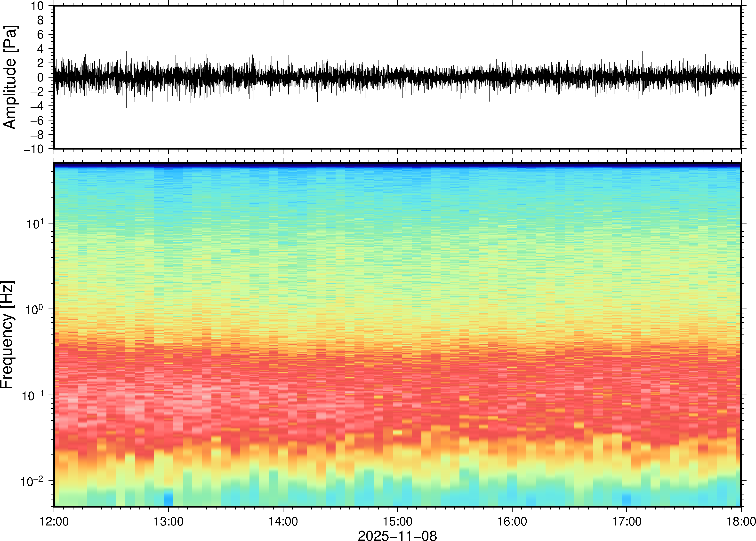Click the 14:00 time axis label
The height and width of the screenshot is (541, 756).
coord(283,521)
